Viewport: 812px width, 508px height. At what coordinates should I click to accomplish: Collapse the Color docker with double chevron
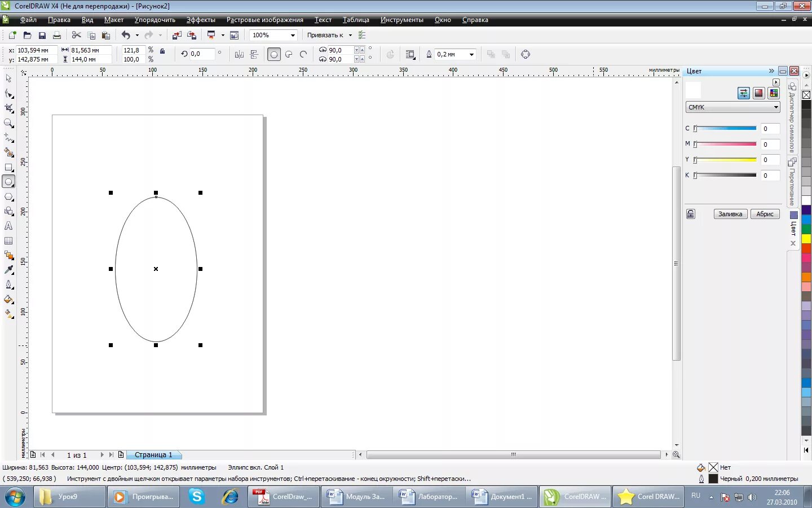pyautogui.click(x=771, y=71)
